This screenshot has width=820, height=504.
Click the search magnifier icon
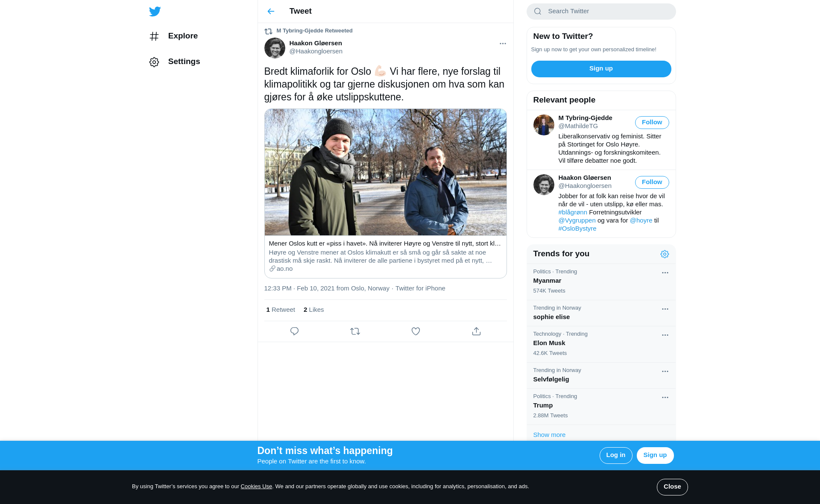click(538, 12)
